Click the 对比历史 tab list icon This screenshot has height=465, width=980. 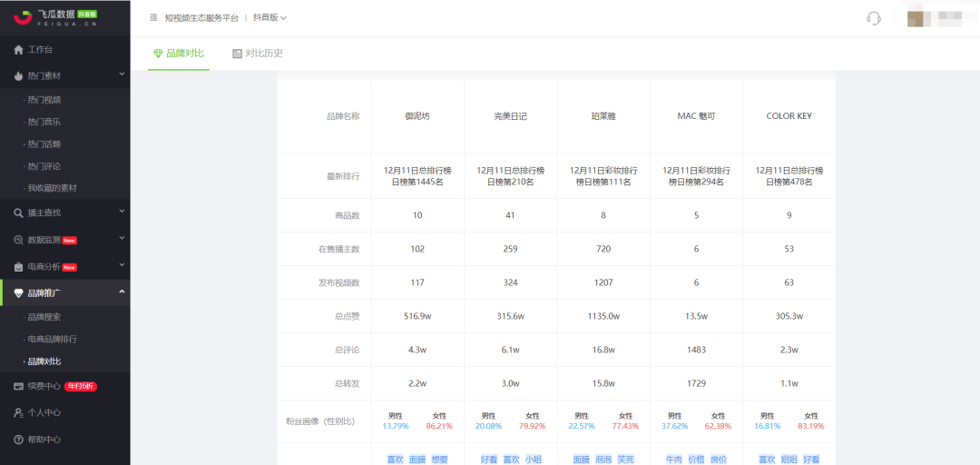(237, 54)
